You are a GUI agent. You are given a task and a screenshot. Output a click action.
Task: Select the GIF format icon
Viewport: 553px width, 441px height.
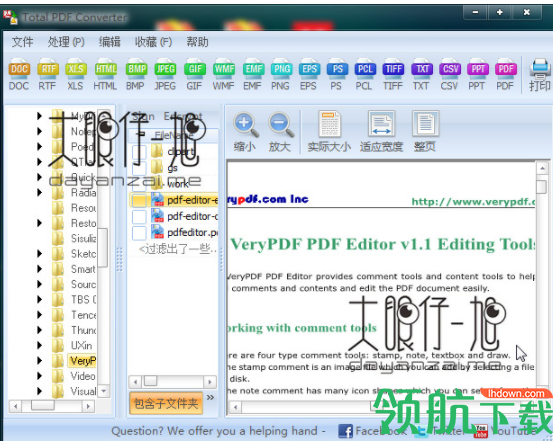[195, 75]
